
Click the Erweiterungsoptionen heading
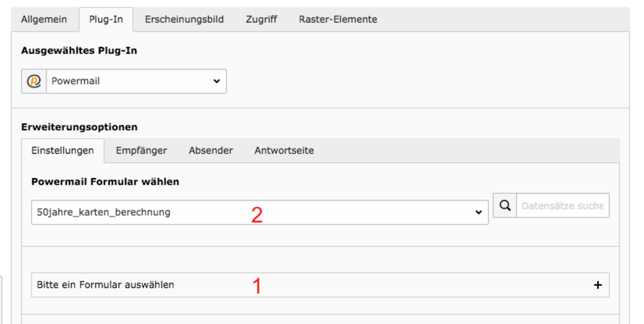coord(79,127)
